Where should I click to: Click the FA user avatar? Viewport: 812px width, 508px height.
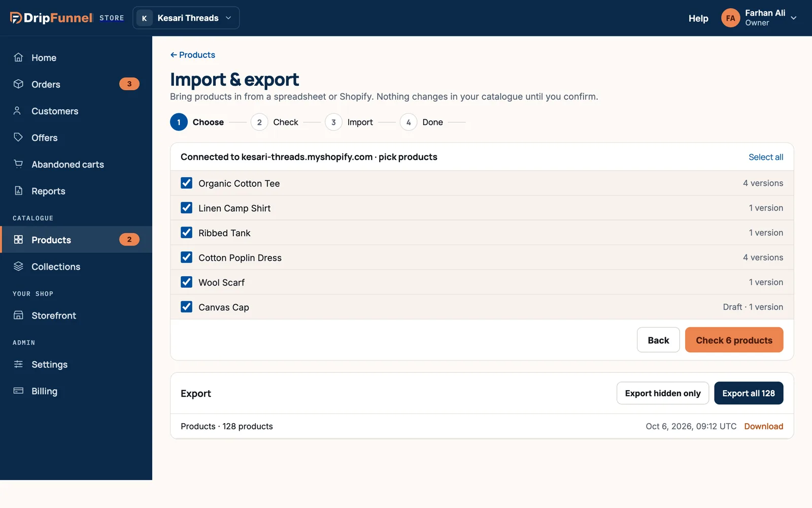730,18
